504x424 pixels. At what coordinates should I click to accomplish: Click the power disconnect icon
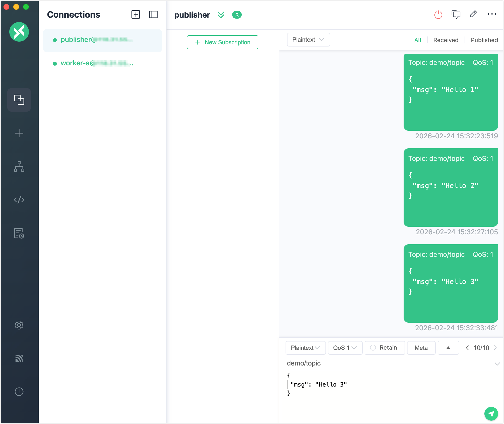(x=438, y=15)
